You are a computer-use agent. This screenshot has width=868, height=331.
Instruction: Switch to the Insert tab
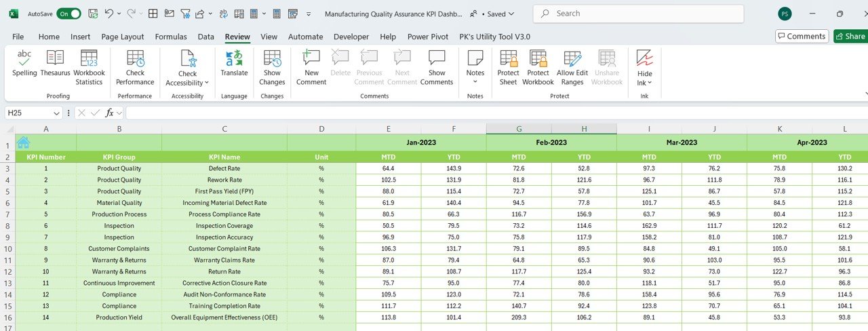click(80, 37)
